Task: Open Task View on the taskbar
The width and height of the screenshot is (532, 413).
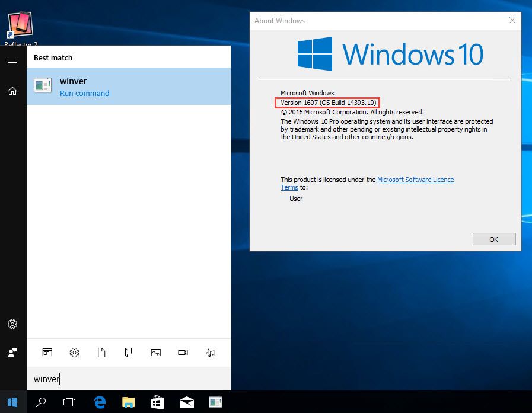Action: [69, 402]
